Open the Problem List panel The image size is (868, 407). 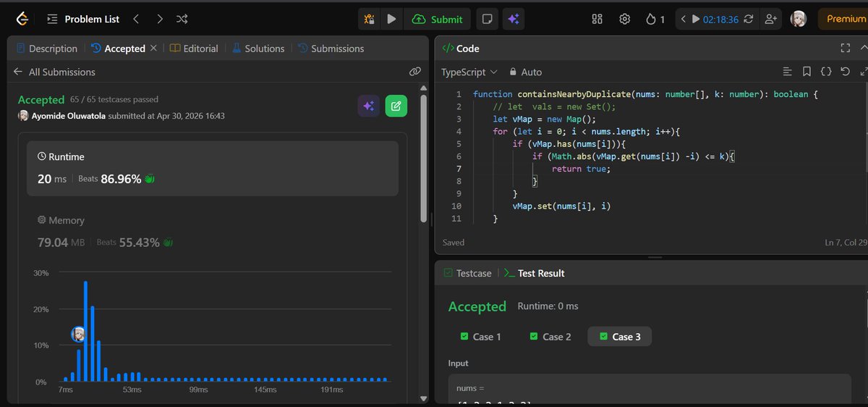[x=84, y=19]
